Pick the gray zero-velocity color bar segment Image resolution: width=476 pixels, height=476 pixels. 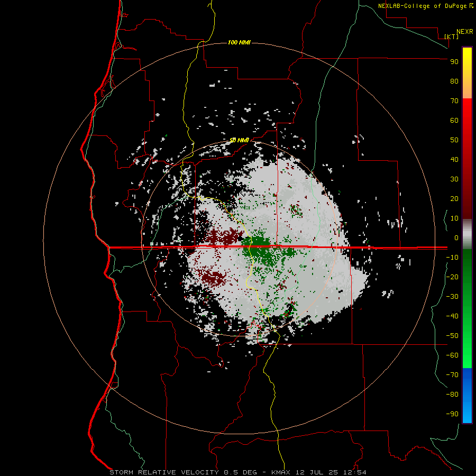tap(467, 234)
